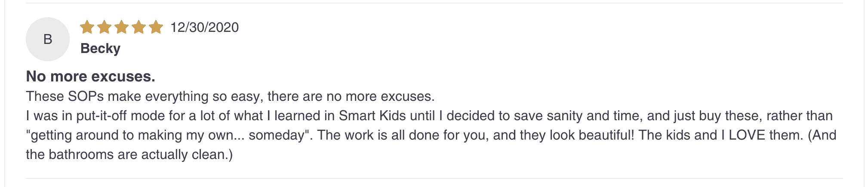Click the review date 12/30/2020
The height and width of the screenshot is (187, 868).
point(204,27)
